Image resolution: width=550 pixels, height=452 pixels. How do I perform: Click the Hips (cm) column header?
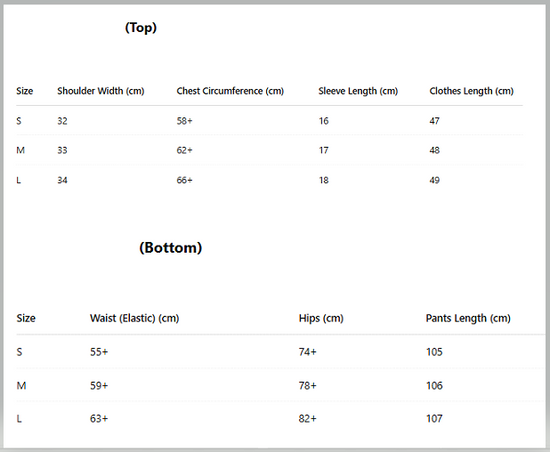321,318
